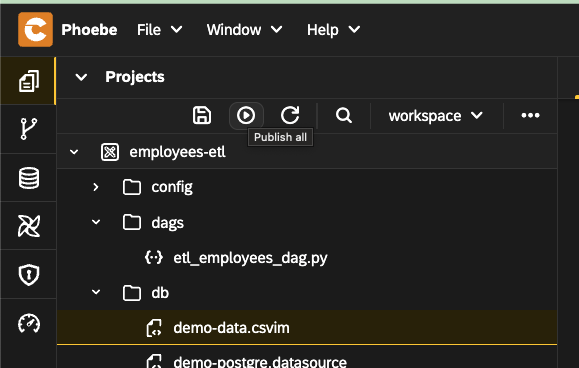Click the orange Phoebe logo icon

click(x=35, y=30)
